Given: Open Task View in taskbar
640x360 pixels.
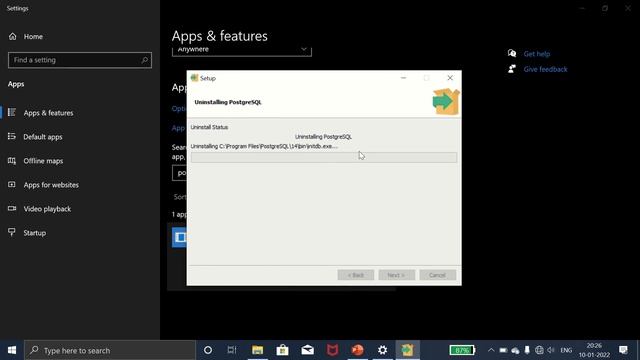Looking at the screenshot, I should tap(232, 350).
